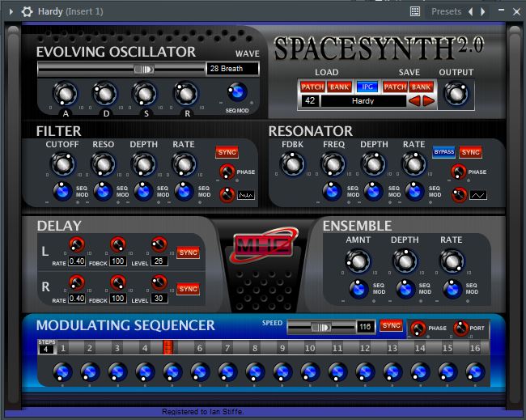This screenshot has width=526, height=420.
Task: Click the patch name display 'Hardy'
Action: click(363, 101)
